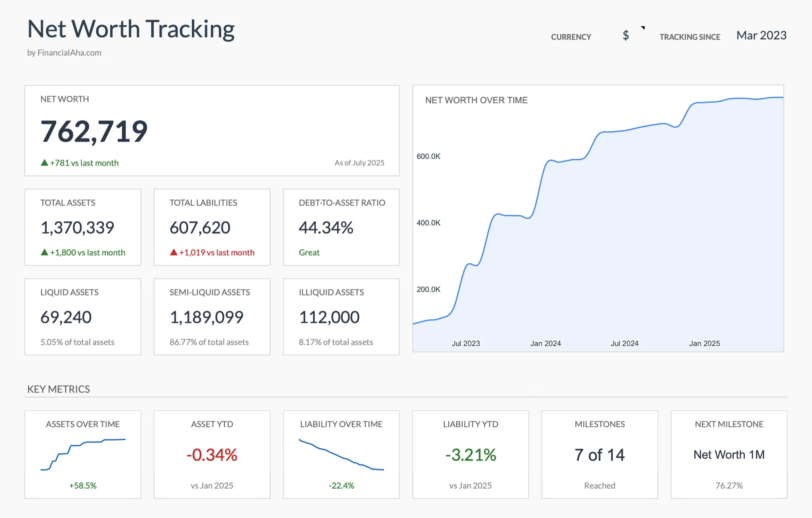812x518 pixels.
Task: Select the Net Worth Tracking title
Action: [131, 29]
